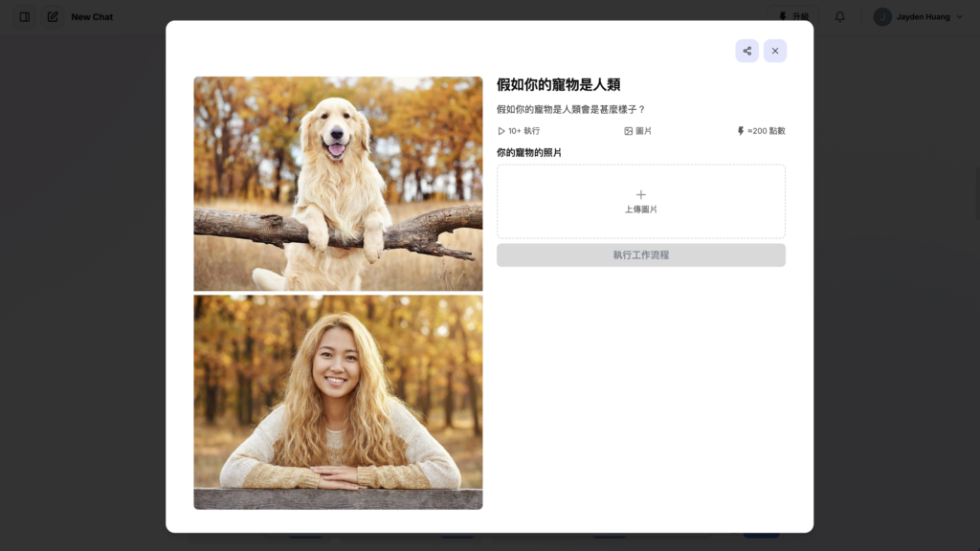The image size is (980, 551).
Task: Click the 假如你的寵物是人類會是甚麼樣子 description text
Action: click(x=570, y=109)
